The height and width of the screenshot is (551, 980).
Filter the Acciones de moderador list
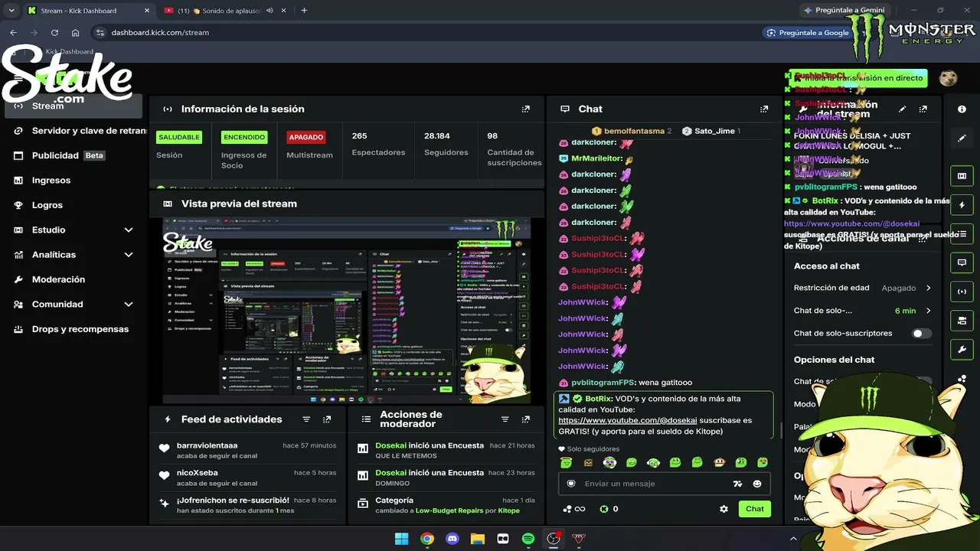pyautogui.click(x=505, y=419)
